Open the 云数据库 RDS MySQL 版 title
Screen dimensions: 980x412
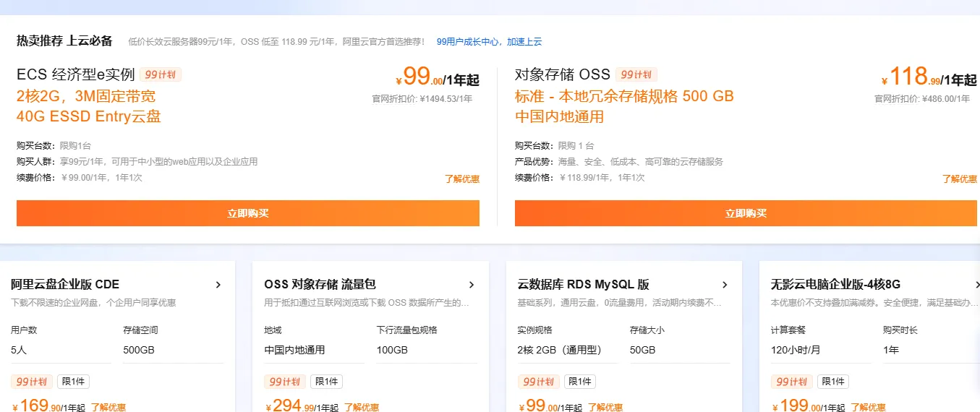click(x=583, y=284)
